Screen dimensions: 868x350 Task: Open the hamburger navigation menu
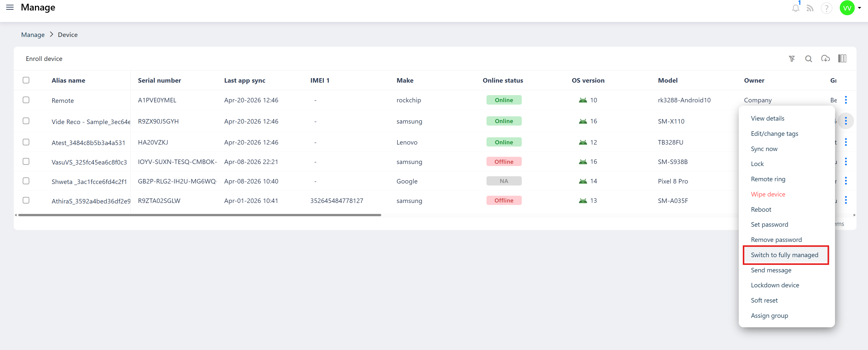10,7
